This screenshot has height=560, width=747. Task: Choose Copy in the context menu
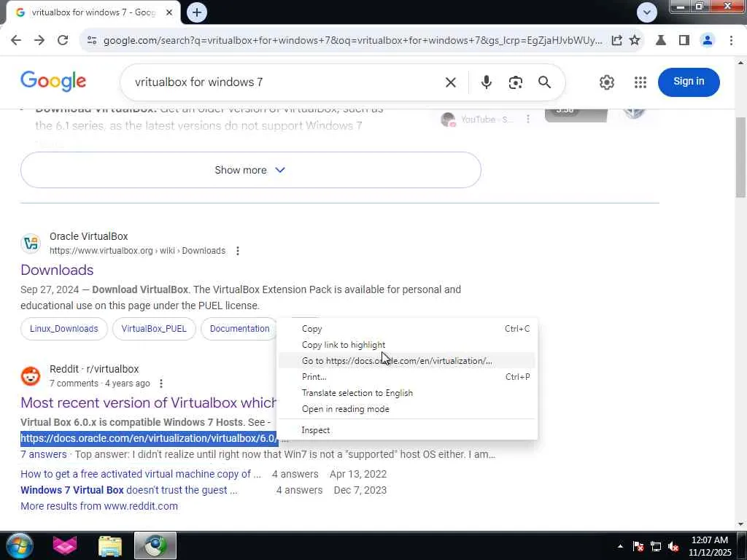coord(407,329)
